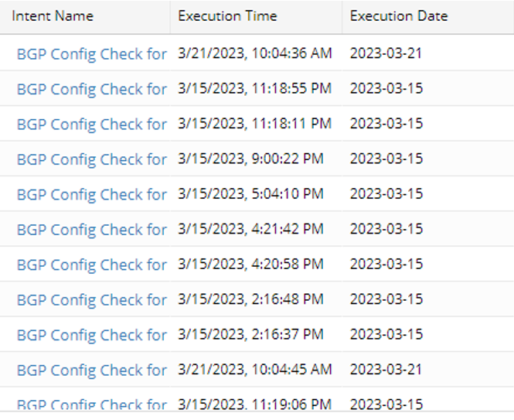Open BGP Config Check link executed 2:16:48 PM
Screen dimensions: 514x420
click(91, 300)
